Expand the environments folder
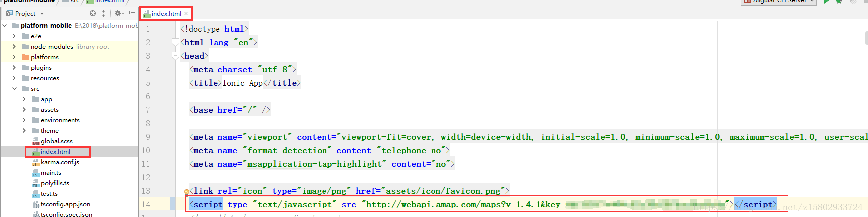Viewport: 868px width, 217px height. [24, 120]
